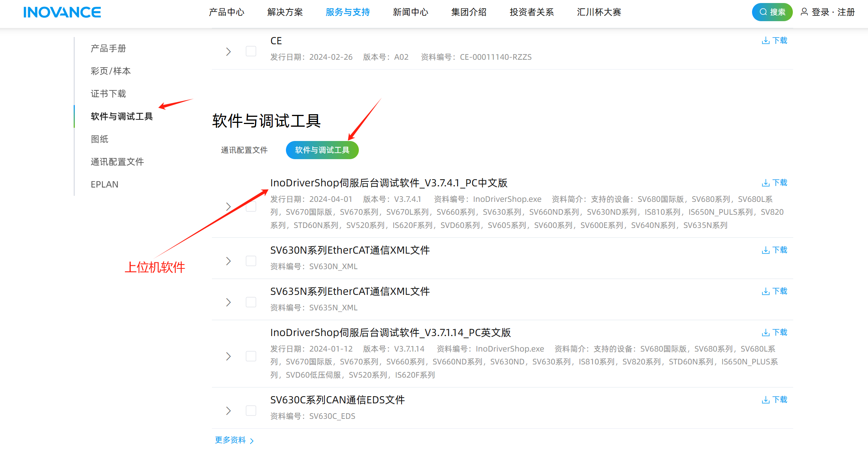Expand InoDriverShop V3.7.1.14 row details
868x471 pixels.
229,356
